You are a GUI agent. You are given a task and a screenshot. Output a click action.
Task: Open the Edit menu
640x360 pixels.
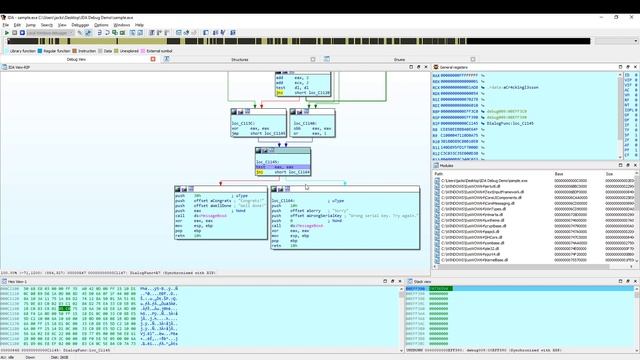(x=17, y=25)
